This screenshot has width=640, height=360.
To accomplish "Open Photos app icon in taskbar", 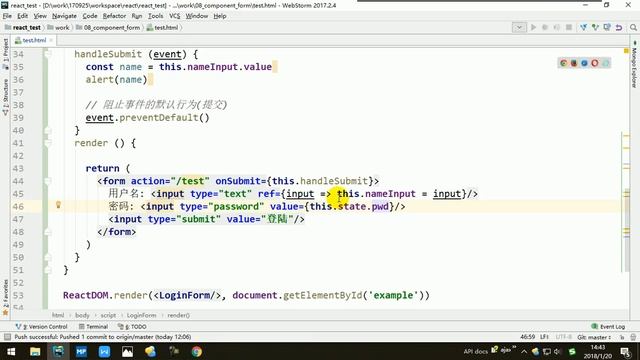I will coord(127,351).
